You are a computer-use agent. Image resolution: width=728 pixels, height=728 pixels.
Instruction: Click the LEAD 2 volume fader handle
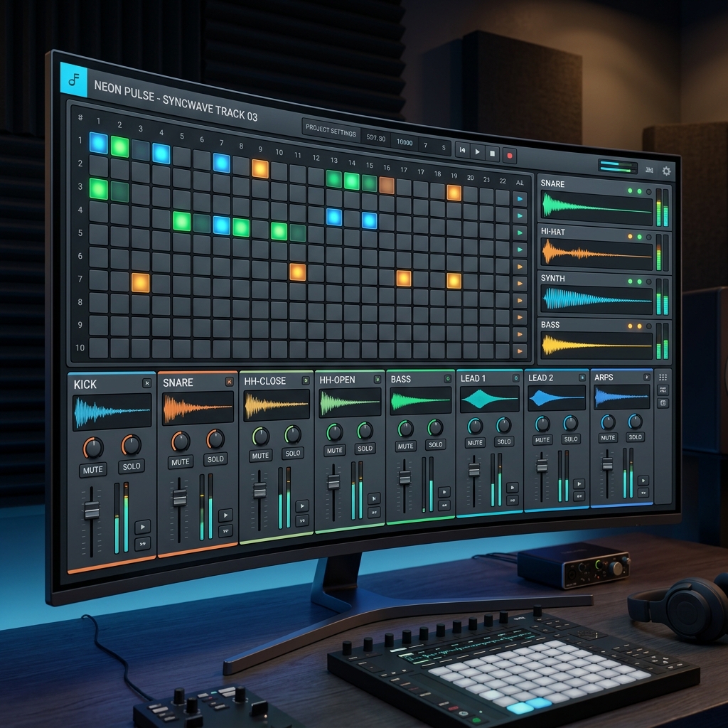pyautogui.click(x=541, y=466)
